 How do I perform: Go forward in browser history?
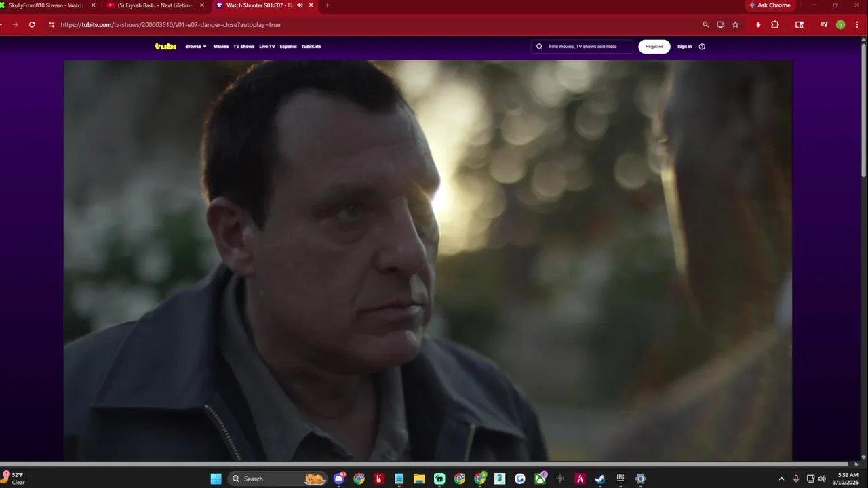[15, 24]
